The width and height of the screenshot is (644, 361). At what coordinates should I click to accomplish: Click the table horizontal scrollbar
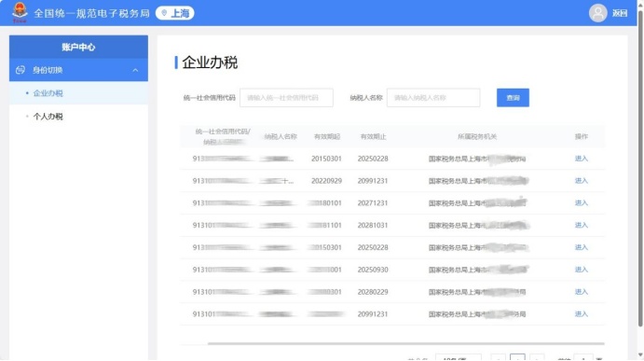(405, 343)
